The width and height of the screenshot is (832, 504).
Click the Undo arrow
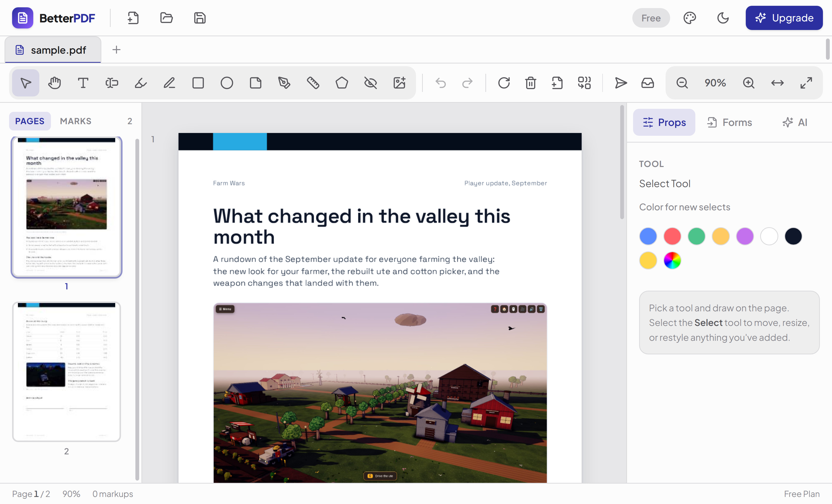(x=441, y=83)
